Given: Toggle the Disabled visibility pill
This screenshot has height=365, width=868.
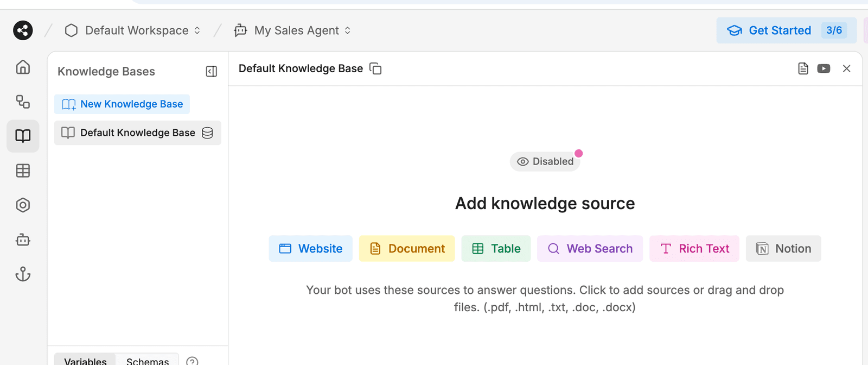Looking at the screenshot, I should pyautogui.click(x=545, y=161).
